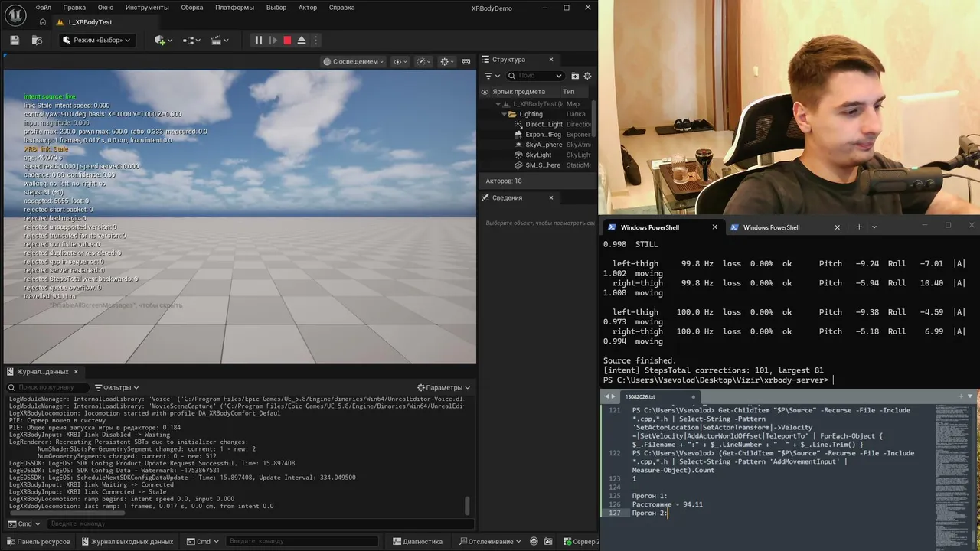Select the Lighting folder row
The image size is (980, 551).
coord(537,114)
